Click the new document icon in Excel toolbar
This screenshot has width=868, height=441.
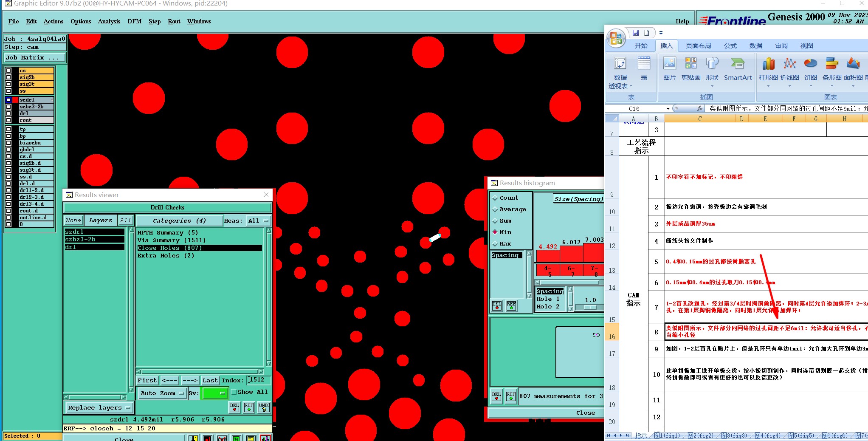click(x=646, y=33)
